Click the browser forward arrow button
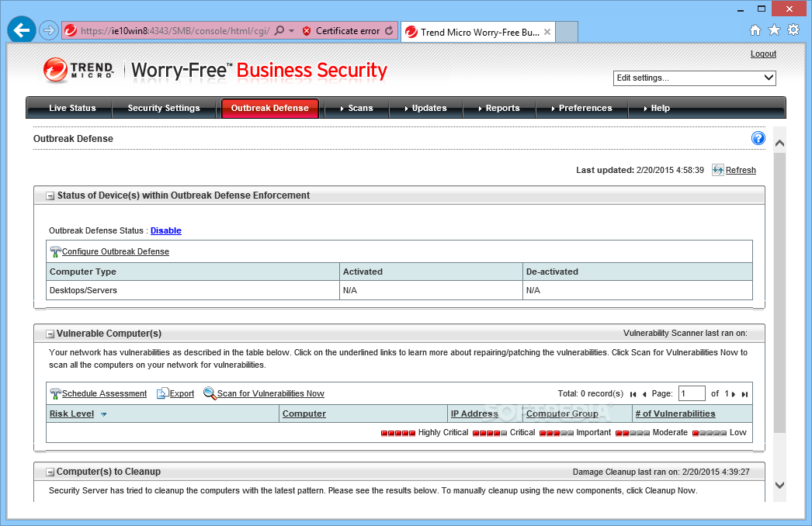Viewport: 812px width, 526px height. pyautogui.click(x=49, y=30)
